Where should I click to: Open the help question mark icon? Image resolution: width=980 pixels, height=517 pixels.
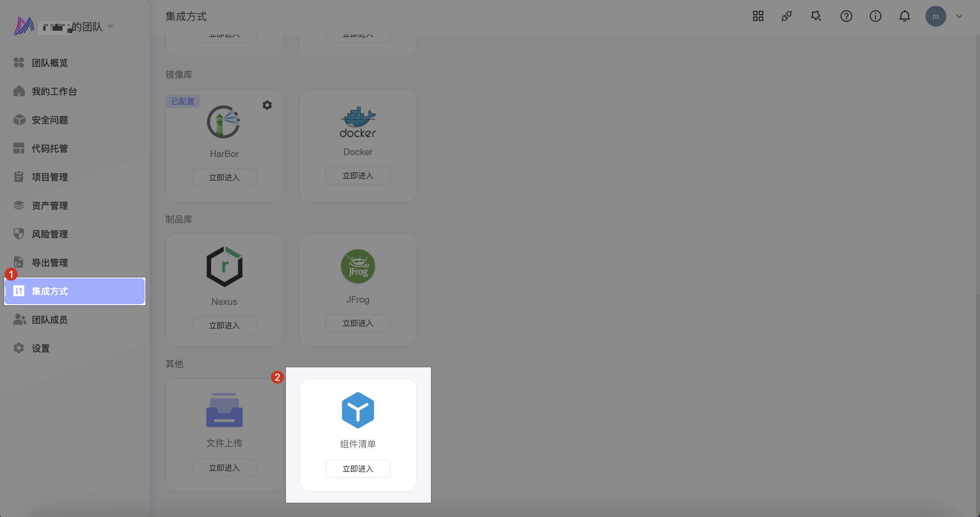[x=846, y=16]
